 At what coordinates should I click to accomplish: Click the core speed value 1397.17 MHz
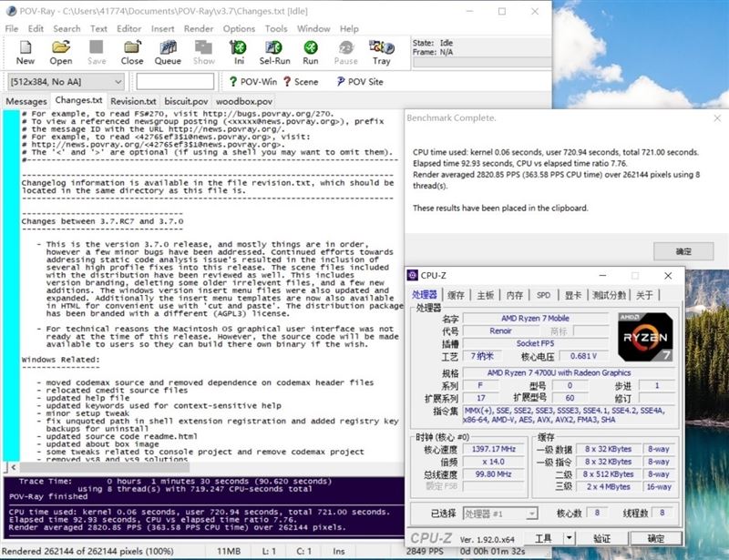point(493,449)
